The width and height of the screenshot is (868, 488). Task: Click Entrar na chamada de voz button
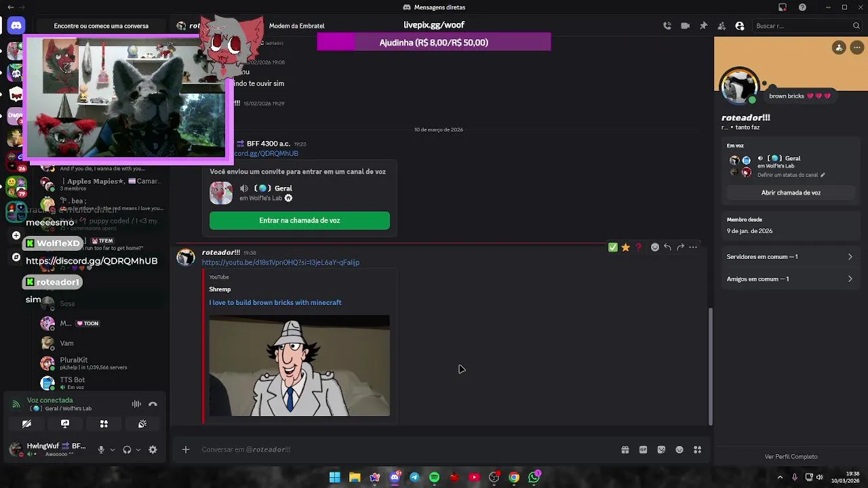(x=300, y=220)
